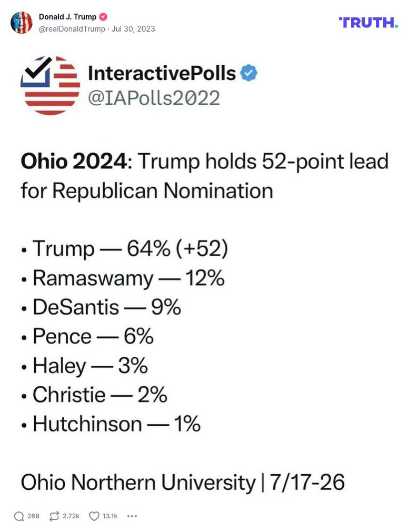Open the @IAPolls2022 handle
Screen dimensions: 409x532
(x=155, y=98)
